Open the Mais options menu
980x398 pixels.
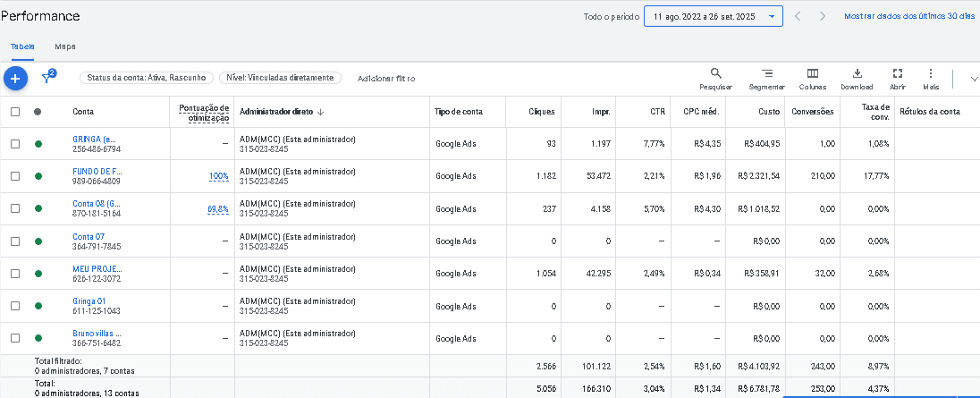[x=931, y=79]
